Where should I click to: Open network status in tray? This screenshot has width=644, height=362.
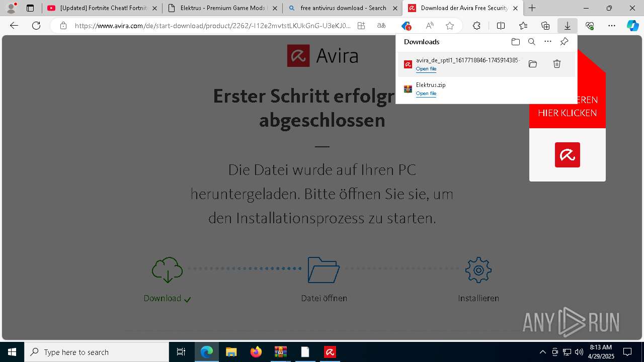(x=567, y=352)
